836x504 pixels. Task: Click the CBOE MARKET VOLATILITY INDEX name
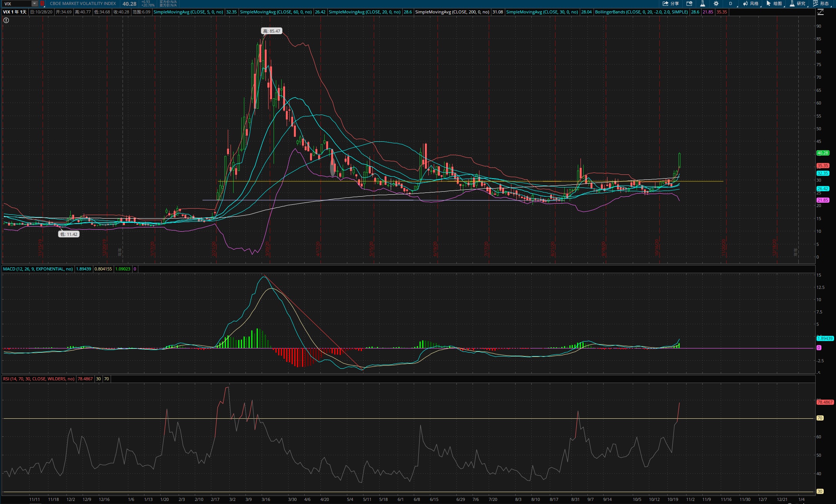[83, 3]
